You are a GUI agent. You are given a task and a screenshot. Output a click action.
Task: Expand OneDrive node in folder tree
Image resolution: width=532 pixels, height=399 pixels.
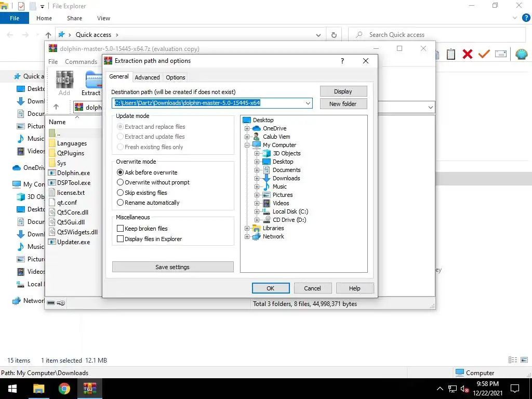point(247,128)
